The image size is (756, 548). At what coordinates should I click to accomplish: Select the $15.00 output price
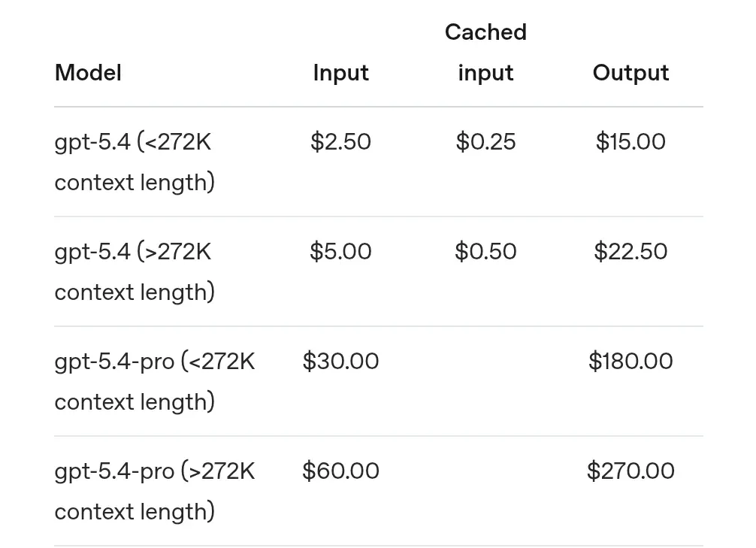click(631, 142)
